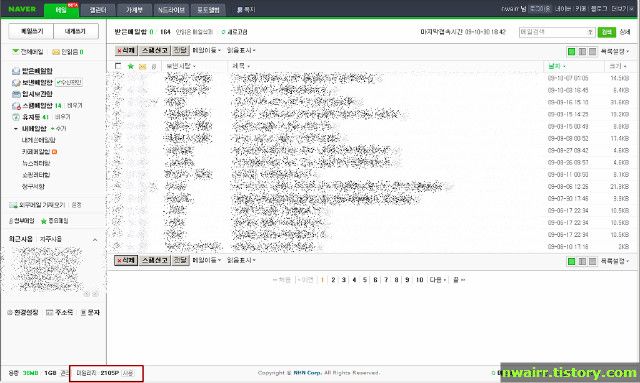Add a folder via 추가 link
This screenshot has height=383, width=640.
(x=58, y=128)
